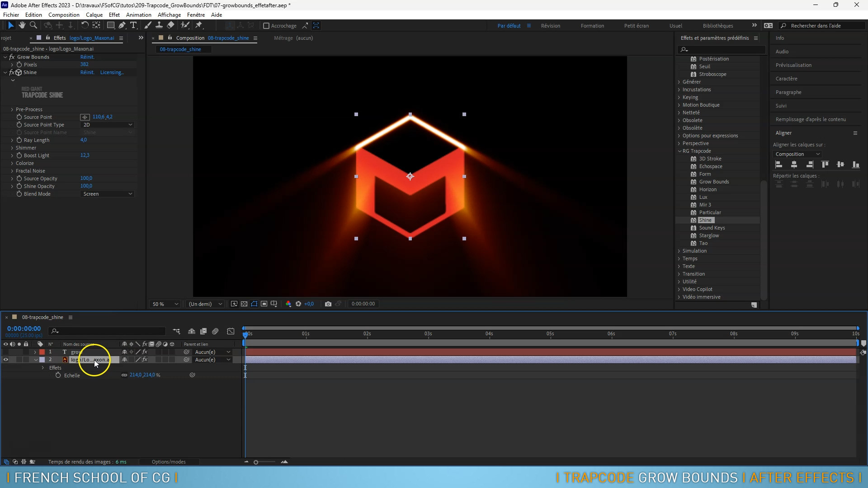Open the Aligner Composition dropdown
This screenshot has height=488, width=868.
tap(797, 154)
